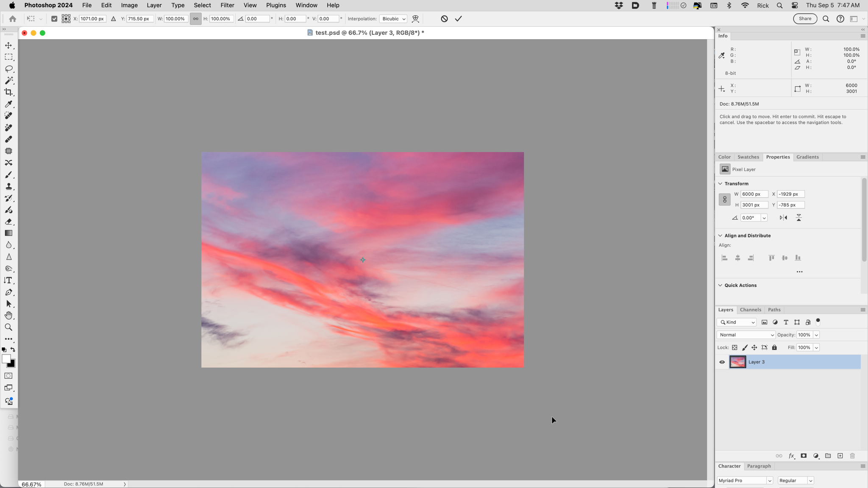This screenshot has width=868, height=488.
Task: Hide Layer 3 via its eye icon
Action: (x=722, y=361)
